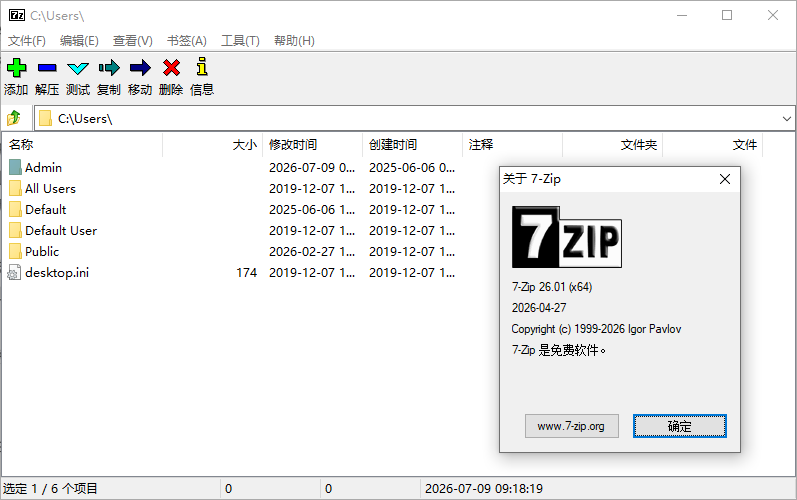Click the Copy (复制) double-arrow icon
797x500 pixels.
pyautogui.click(x=109, y=68)
